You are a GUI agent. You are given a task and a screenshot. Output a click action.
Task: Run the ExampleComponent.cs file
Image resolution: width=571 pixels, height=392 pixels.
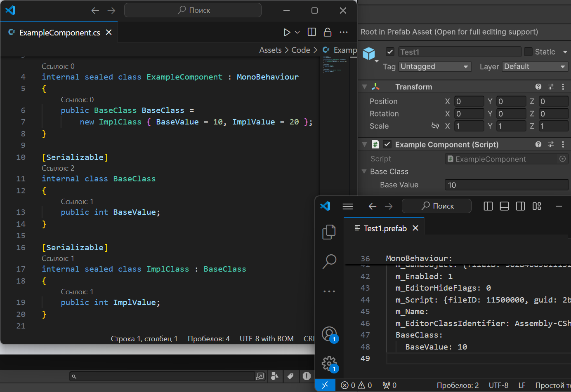point(287,32)
